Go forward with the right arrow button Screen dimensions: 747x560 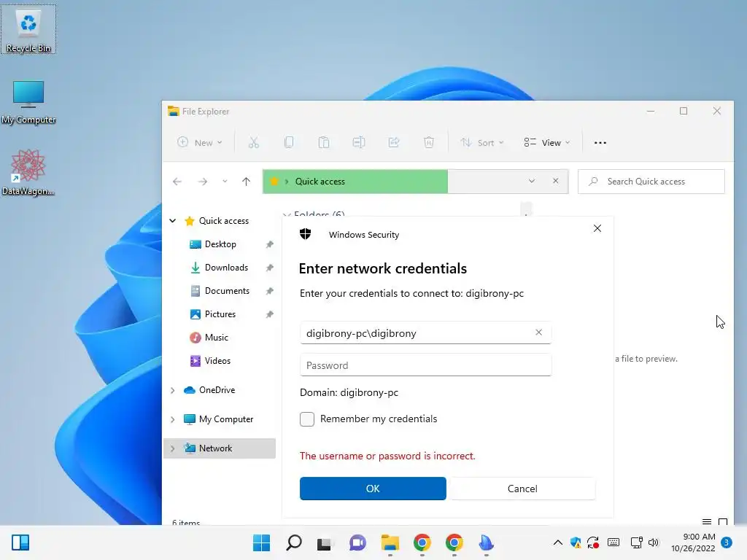point(203,182)
